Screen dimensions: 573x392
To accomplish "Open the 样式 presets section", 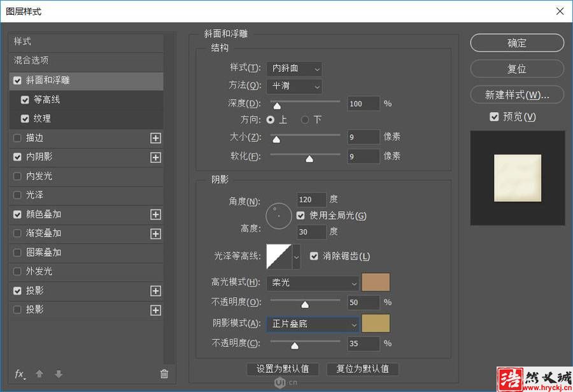I will 86,41.
